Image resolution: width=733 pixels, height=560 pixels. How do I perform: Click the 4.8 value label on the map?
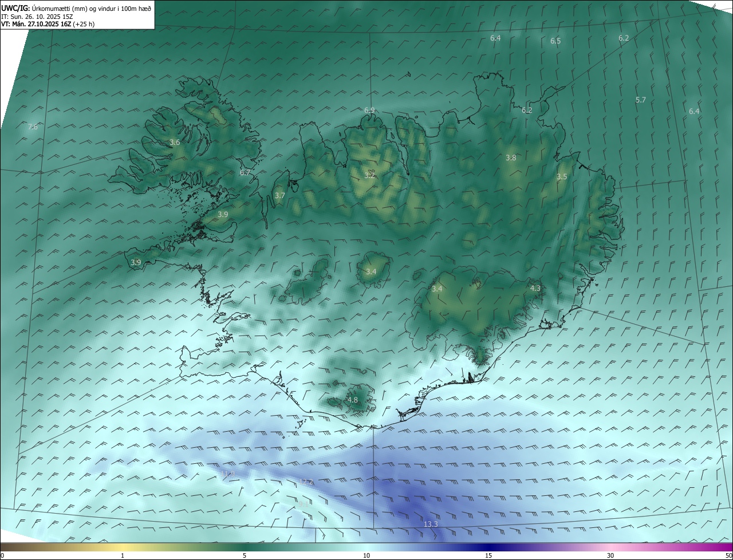tap(353, 400)
